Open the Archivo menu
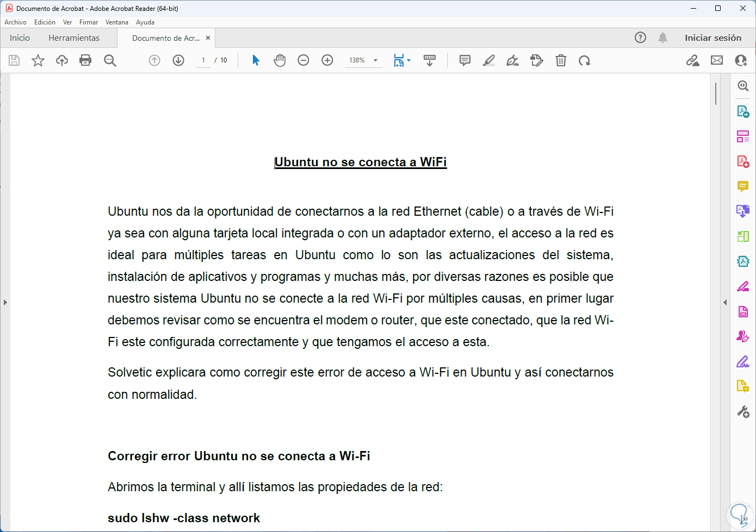 tap(15, 22)
